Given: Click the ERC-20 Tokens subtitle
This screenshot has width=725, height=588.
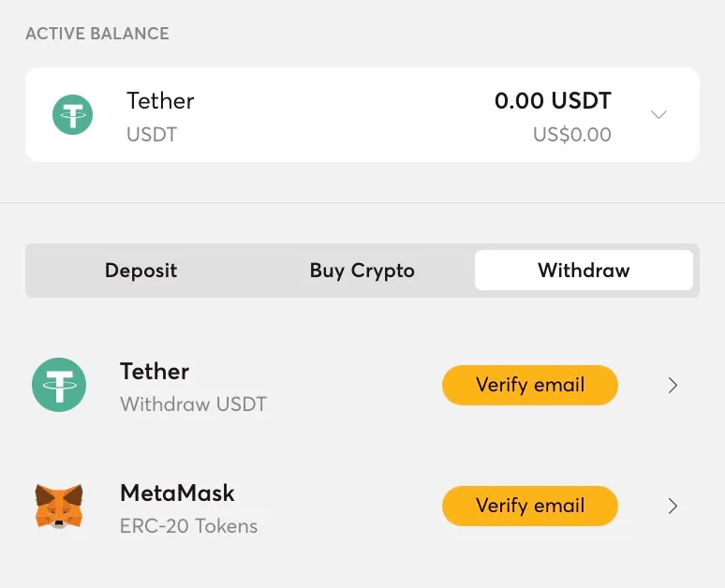Looking at the screenshot, I should [x=188, y=525].
